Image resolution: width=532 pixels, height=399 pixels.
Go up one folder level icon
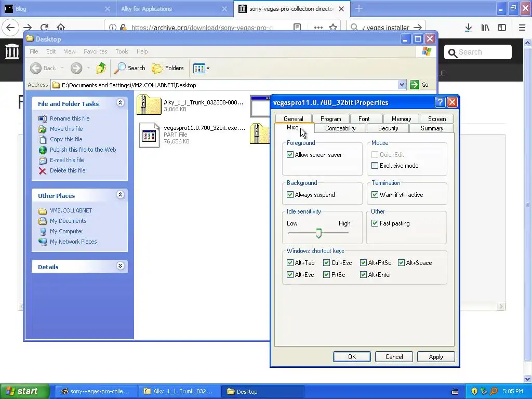(x=101, y=68)
